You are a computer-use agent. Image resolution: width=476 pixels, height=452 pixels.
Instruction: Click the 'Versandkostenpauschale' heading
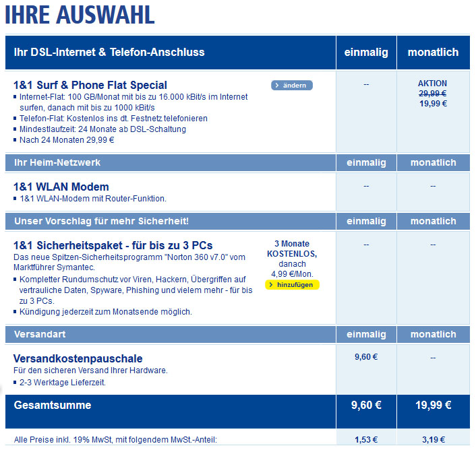click(78, 358)
